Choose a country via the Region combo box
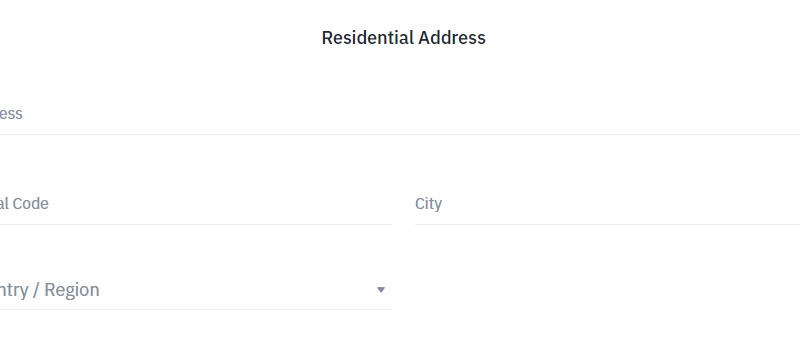 196,290
